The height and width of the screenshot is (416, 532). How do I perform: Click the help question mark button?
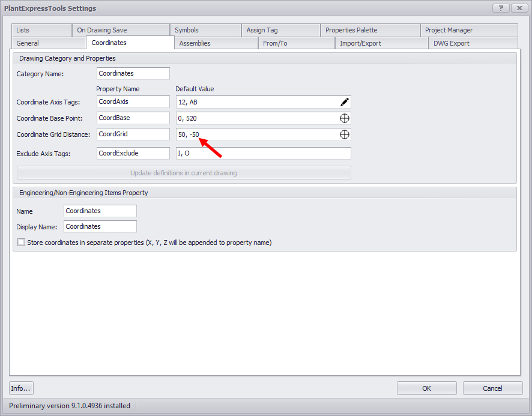click(501, 8)
